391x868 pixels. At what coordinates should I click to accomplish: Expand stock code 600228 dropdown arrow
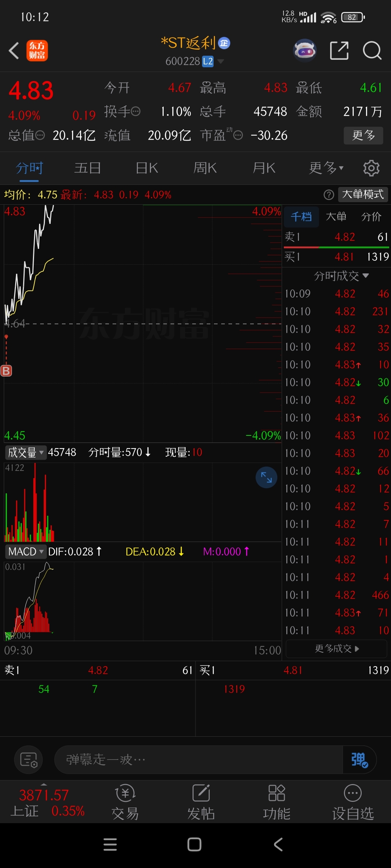[x=220, y=61]
